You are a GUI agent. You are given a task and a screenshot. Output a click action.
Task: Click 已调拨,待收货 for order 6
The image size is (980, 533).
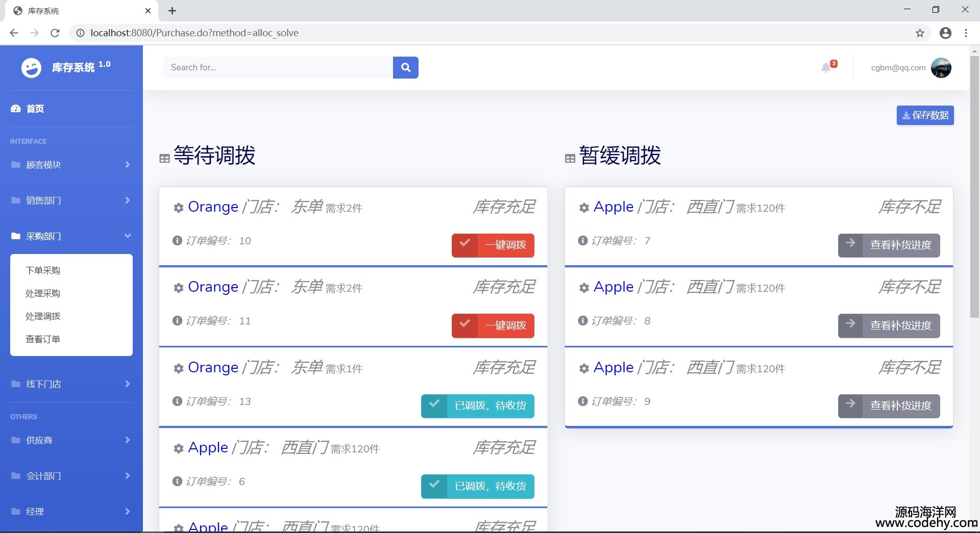477,486
